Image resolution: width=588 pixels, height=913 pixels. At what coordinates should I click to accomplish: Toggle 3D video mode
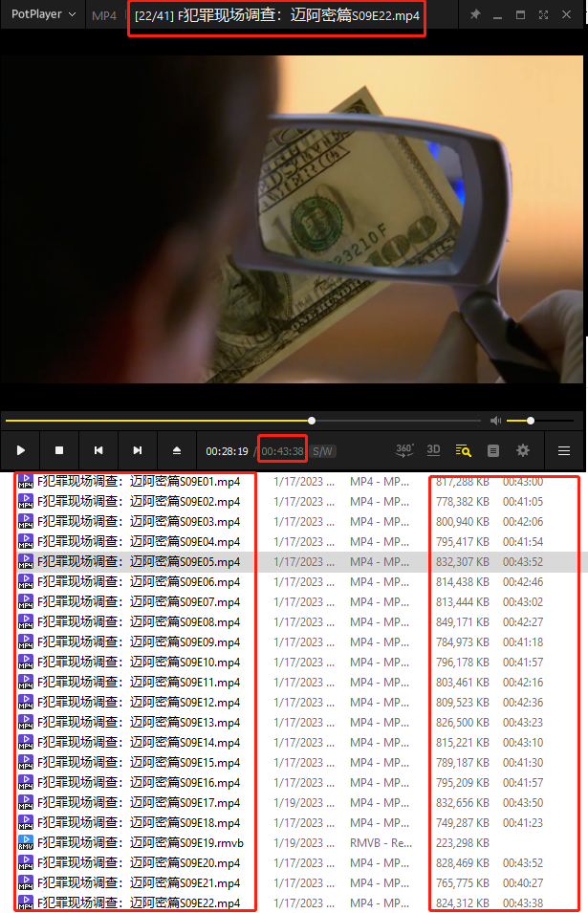coord(433,450)
